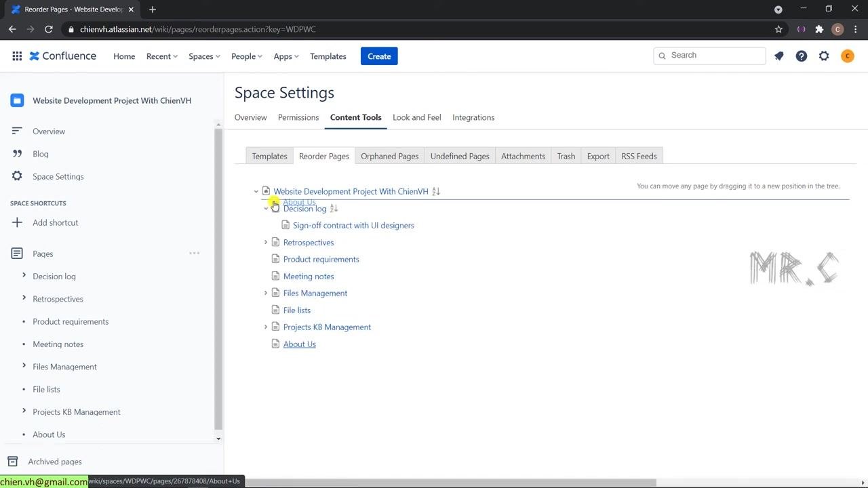Expand Files Management in the sidebar
The height and width of the screenshot is (488, 868).
tap(24, 365)
